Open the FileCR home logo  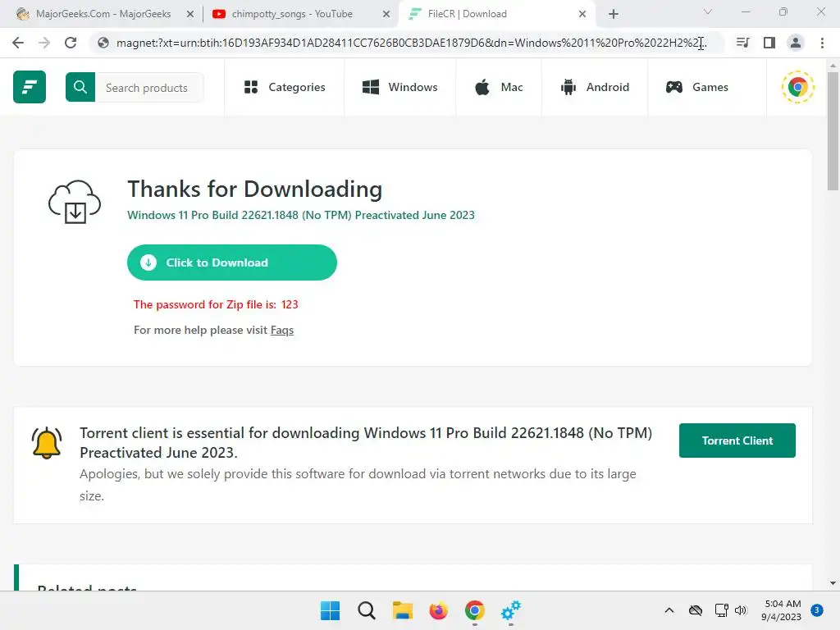coord(30,87)
